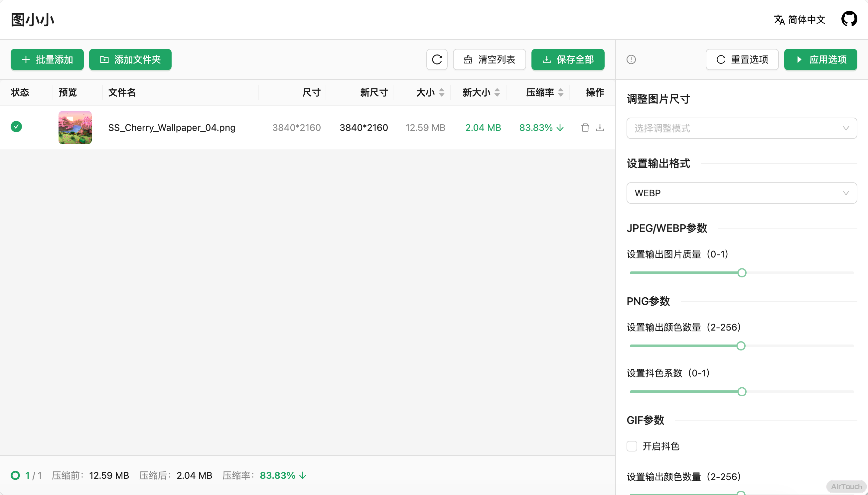868x495 pixels.
Task: Click the green success status icon
Action: click(x=16, y=127)
